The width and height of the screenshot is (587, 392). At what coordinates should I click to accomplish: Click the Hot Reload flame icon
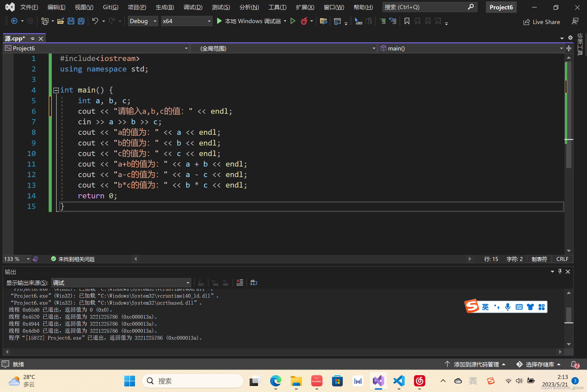point(304,21)
